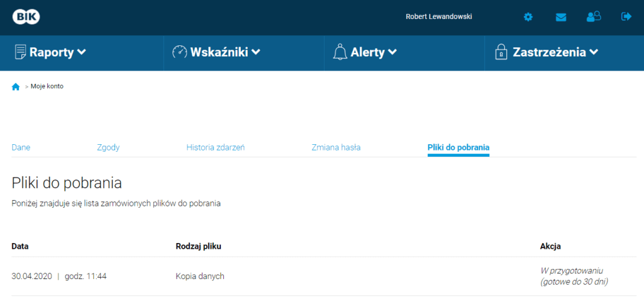This screenshot has width=644, height=301.
Task: Click the Wskaźniki gauge icon
Action: 179,52
